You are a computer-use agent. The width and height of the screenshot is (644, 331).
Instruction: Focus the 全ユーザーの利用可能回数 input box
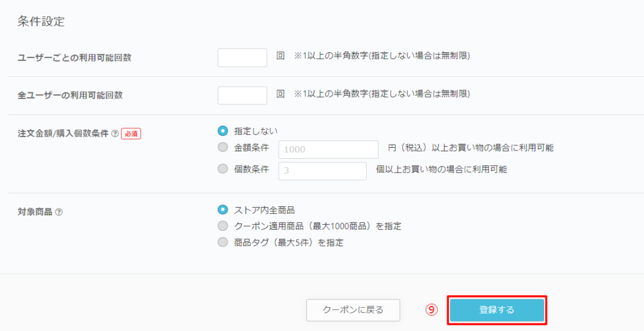click(x=242, y=96)
